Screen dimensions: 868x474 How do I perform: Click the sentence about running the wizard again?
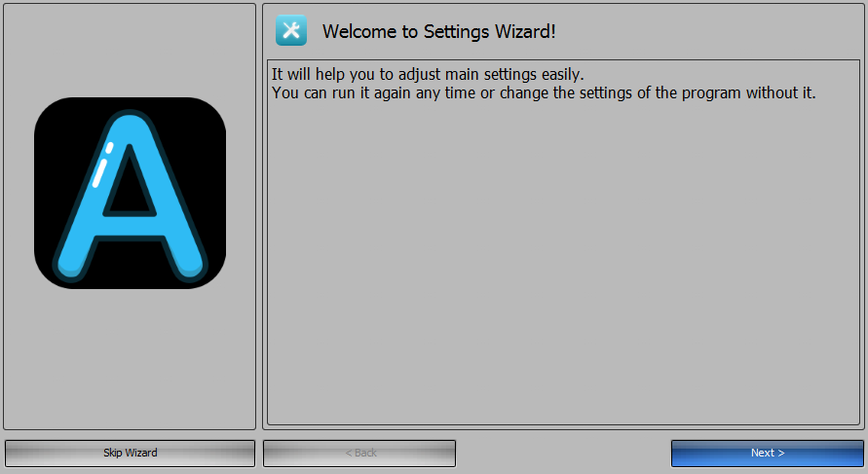coord(544,92)
